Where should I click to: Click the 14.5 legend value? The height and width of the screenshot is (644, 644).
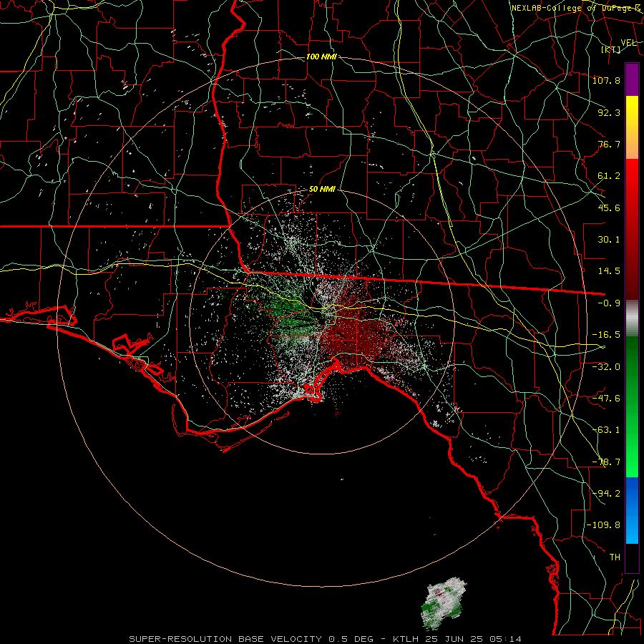(609, 271)
